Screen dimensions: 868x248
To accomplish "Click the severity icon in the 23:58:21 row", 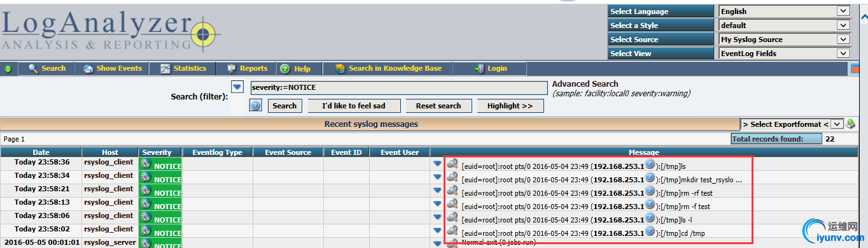I will point(146,190).
